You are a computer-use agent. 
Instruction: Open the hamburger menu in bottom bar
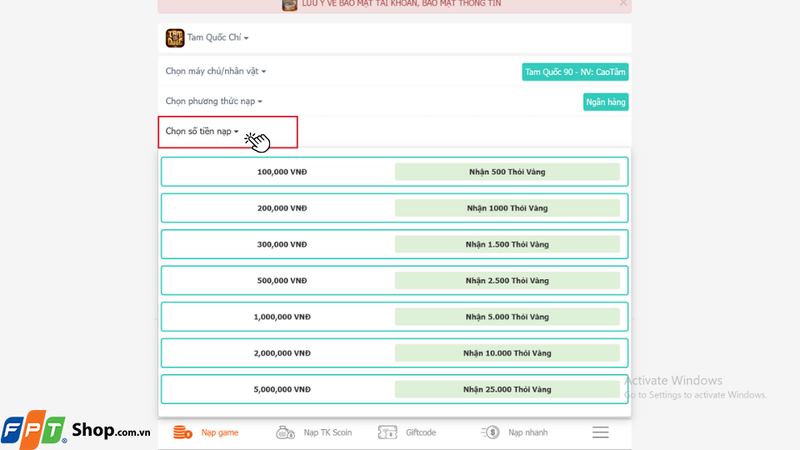pyautogui.click(x=601, y=432)
